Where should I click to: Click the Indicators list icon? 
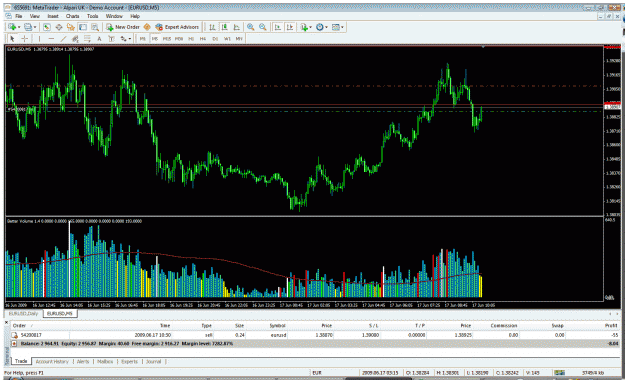(x=304, y=27)
